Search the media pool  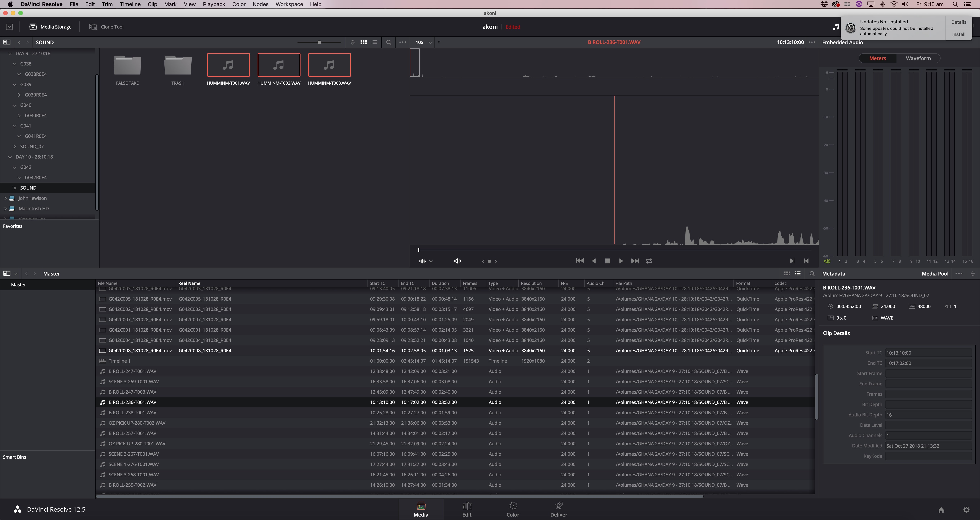812,273
